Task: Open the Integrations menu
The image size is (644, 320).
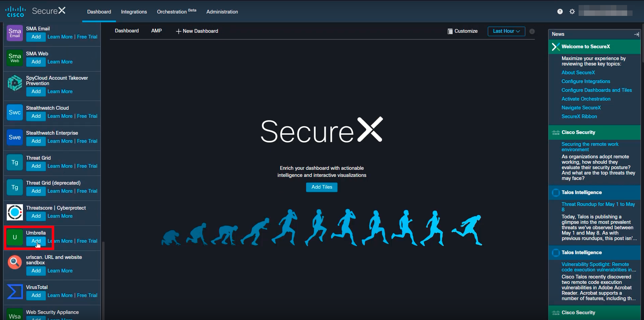Action: tap(134, 12)
